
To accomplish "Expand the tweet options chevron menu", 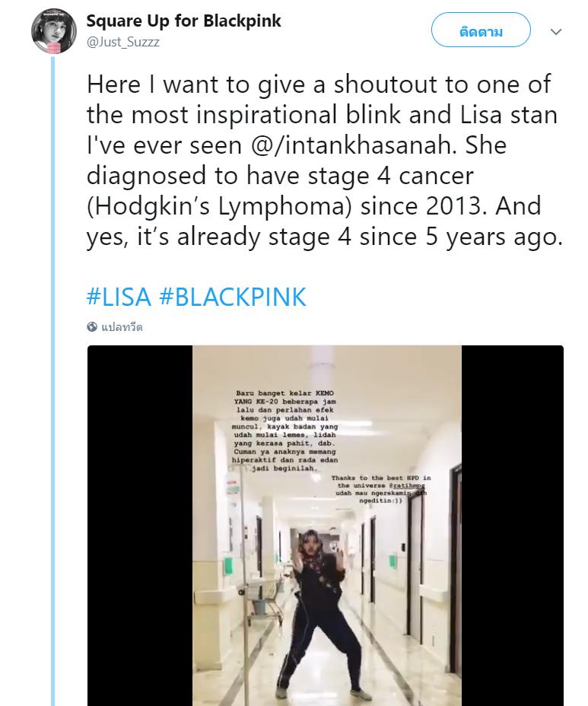I will click(x=556, y=32).
